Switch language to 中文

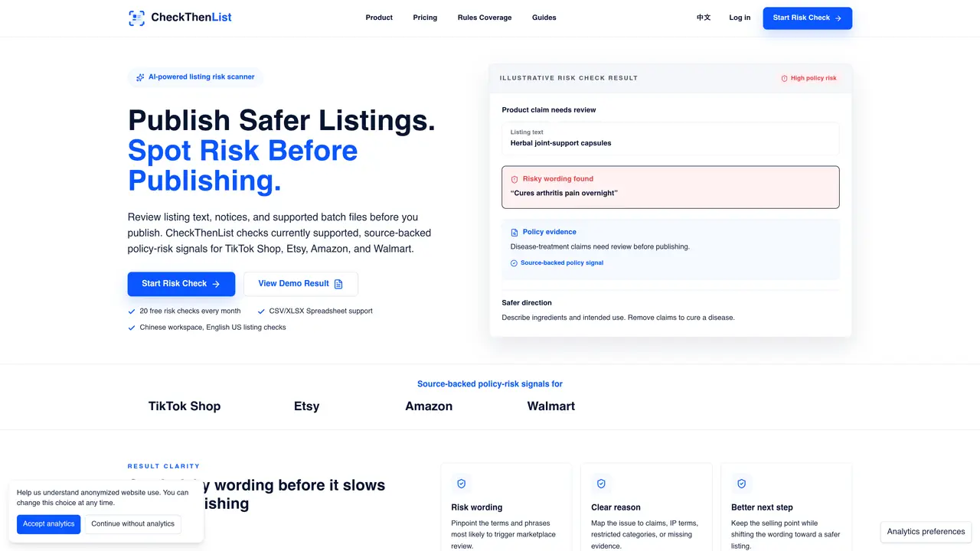coord(704,18)
